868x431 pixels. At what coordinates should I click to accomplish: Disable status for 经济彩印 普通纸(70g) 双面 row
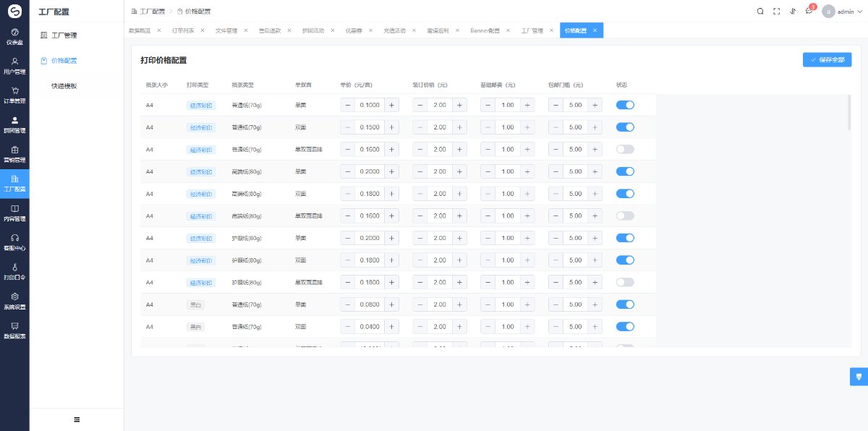tap(625, 127)
